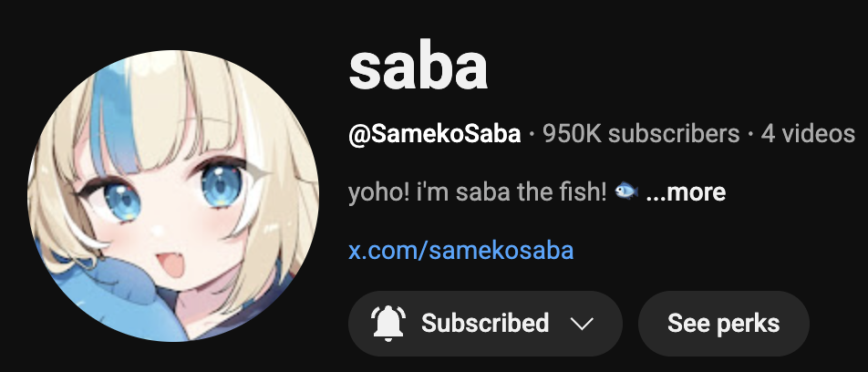Click the See perks button
Screen dimensions: 868x372
point(724,324)
